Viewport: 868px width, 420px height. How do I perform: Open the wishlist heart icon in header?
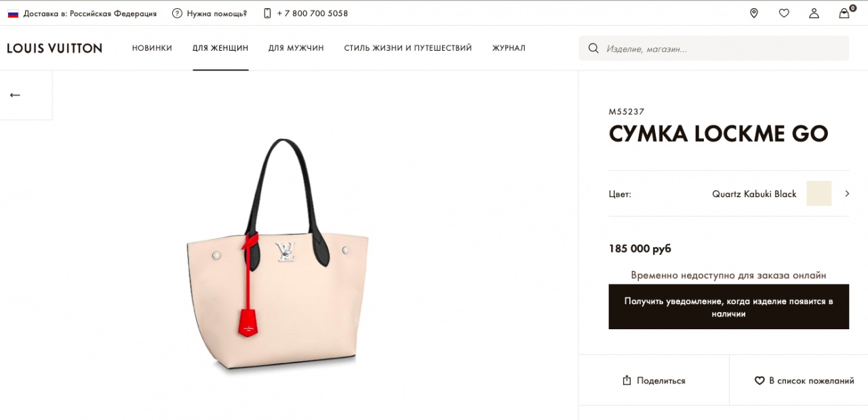[x=784, y=13]
